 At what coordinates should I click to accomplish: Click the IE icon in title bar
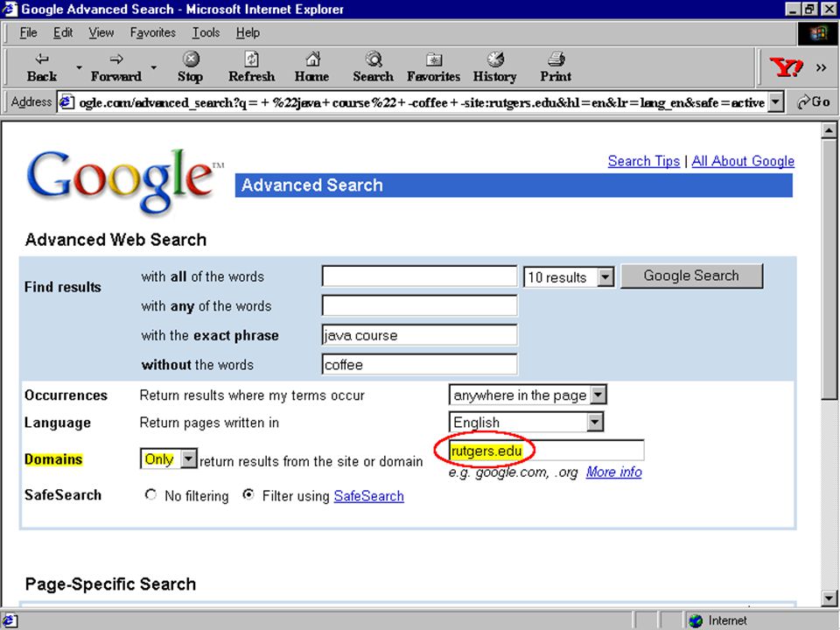coord(10,9)
